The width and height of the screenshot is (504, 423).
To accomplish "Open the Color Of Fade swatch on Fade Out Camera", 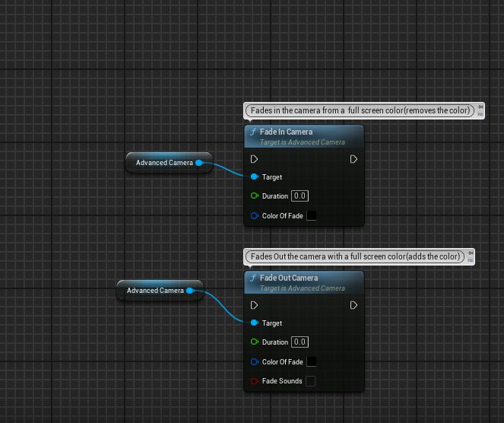I will [x=311, y=362].
